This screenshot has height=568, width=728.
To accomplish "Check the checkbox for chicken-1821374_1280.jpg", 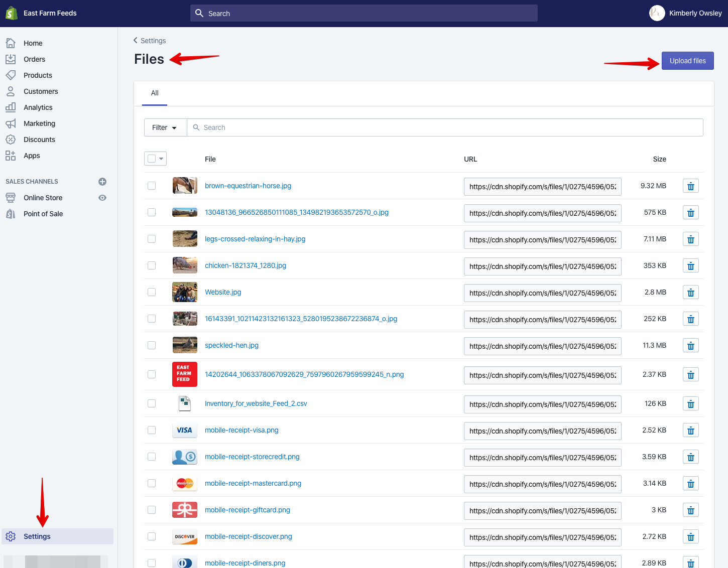I will pos(152,265).
